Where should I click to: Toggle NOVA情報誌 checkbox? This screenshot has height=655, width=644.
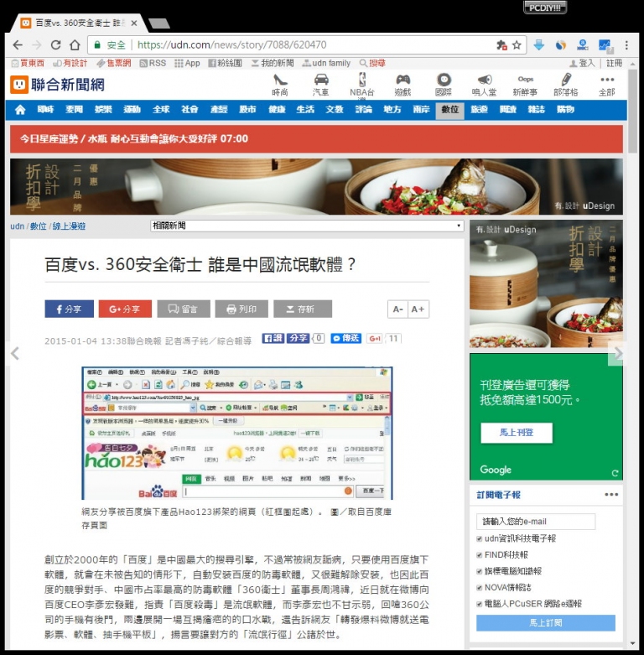pyautogui.click(x=480, y=588)
